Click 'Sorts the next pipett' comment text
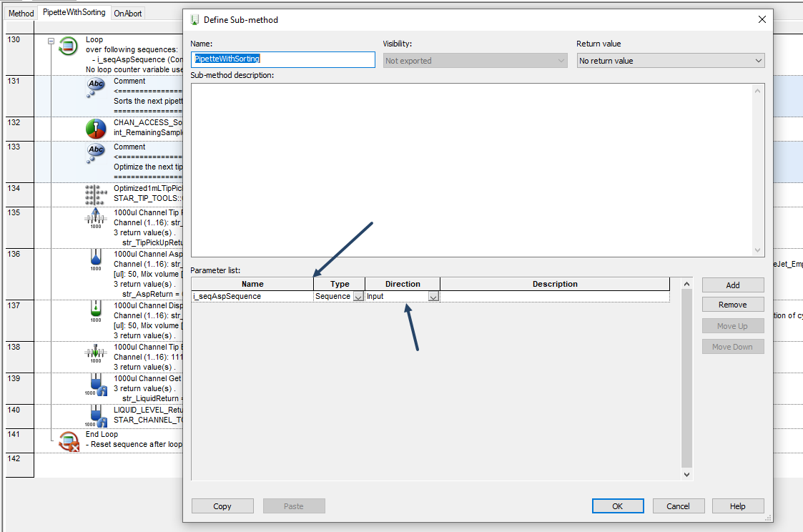This screenshot has height=532, width=803. pyautogui.click(x=148, y=101)
